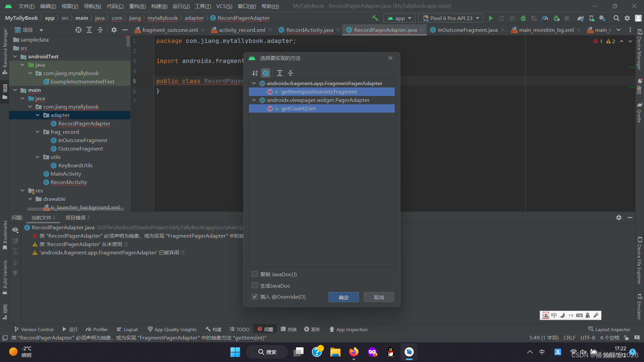The height and width of the screenshot is (362, 644).
Task: Click expand all icon in dialog toolbar
Action: click(x=280, y=73)
